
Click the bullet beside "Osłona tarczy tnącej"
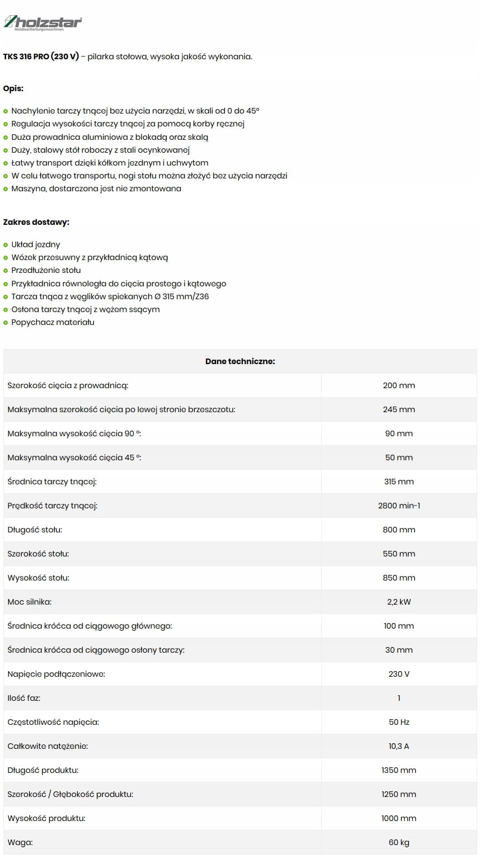[x=6, y=310]
